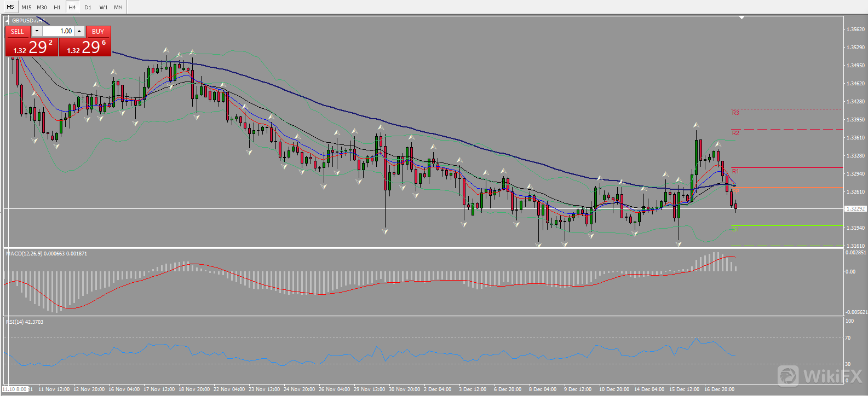Select the M15 timeframe

click(26, 7)
